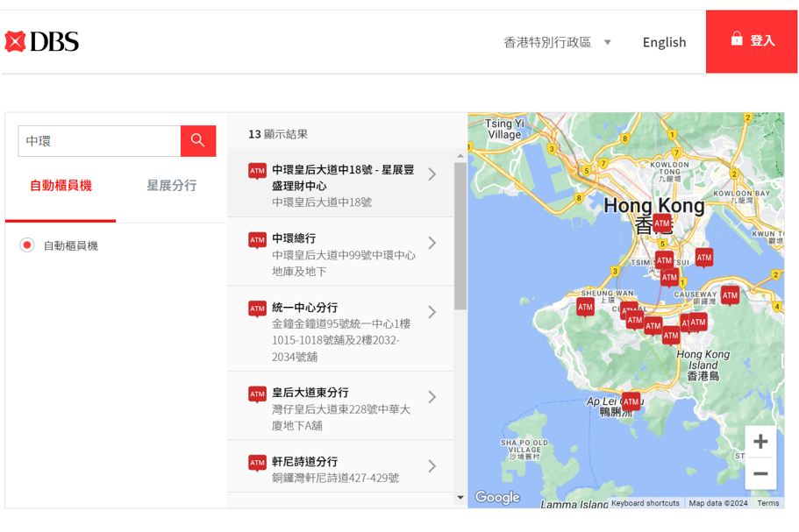Switch to the 星展分行 tab
This screenshot has height=532, width=799.
[x=171, y=186]
